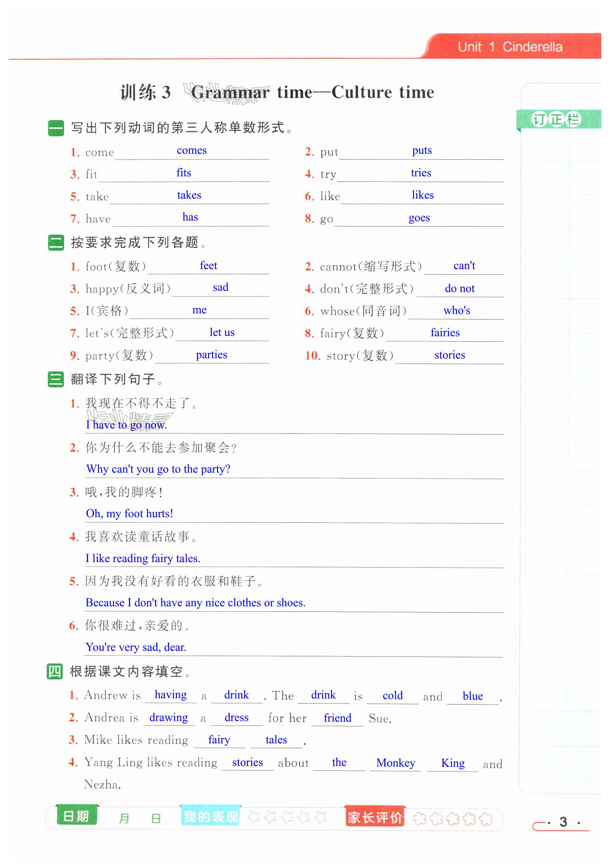This screenshot has width=610, height=868.
Task: Click the Unit 1 Cinderella header tab
Action: pyautogui.click(x=510, y=47)
